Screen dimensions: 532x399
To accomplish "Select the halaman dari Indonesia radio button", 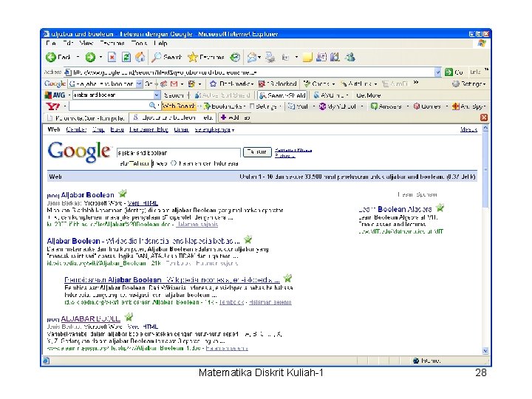I will coord(174,163).
